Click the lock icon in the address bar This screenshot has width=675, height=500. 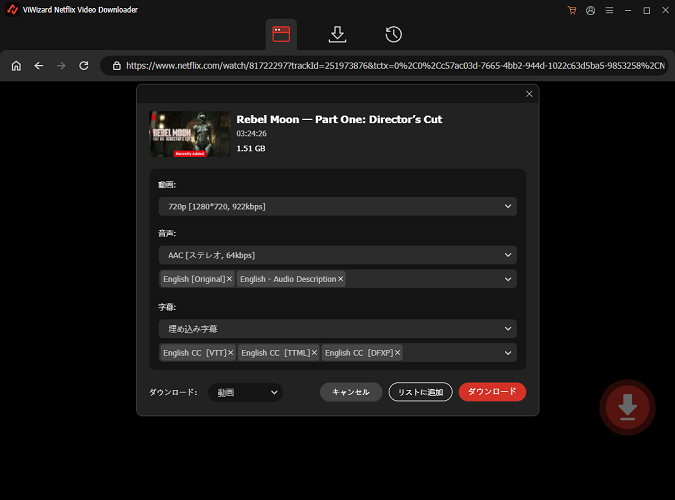pyautogui.click(x=117, y=66)
